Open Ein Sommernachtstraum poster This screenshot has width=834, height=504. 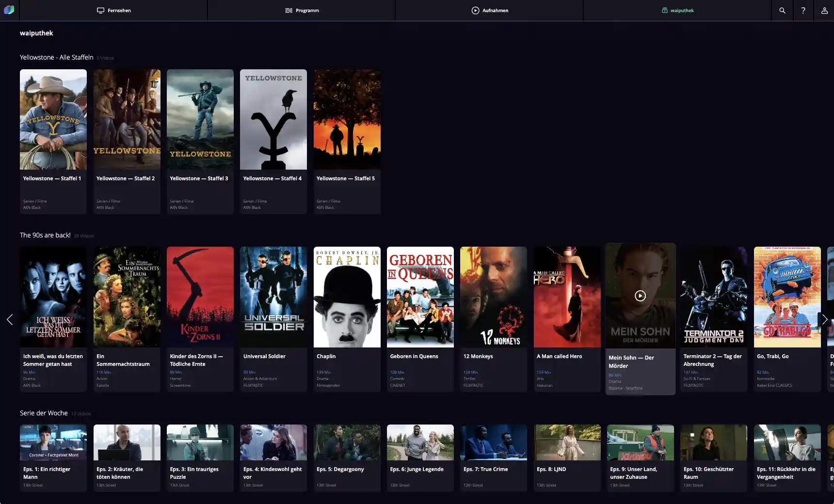[x=127, y=297]
